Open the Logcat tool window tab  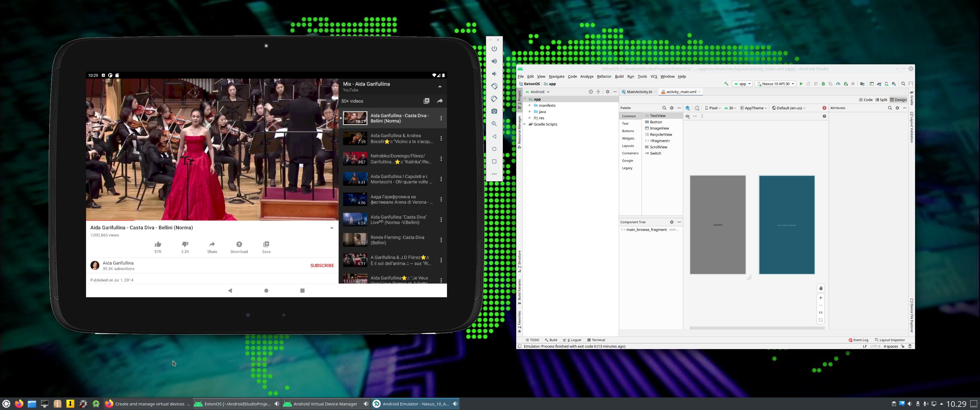click(572, 340)
